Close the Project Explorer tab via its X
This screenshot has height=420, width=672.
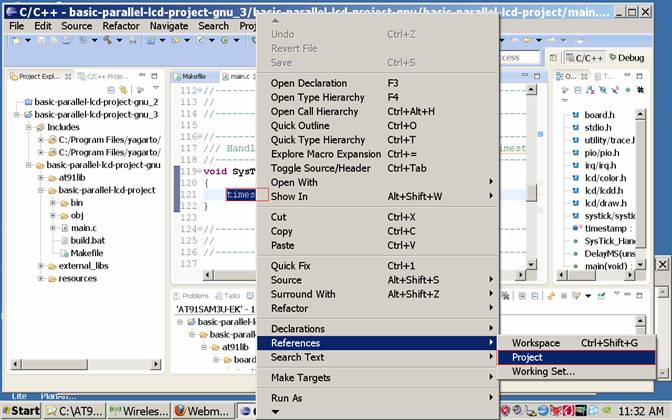point(68,76)
